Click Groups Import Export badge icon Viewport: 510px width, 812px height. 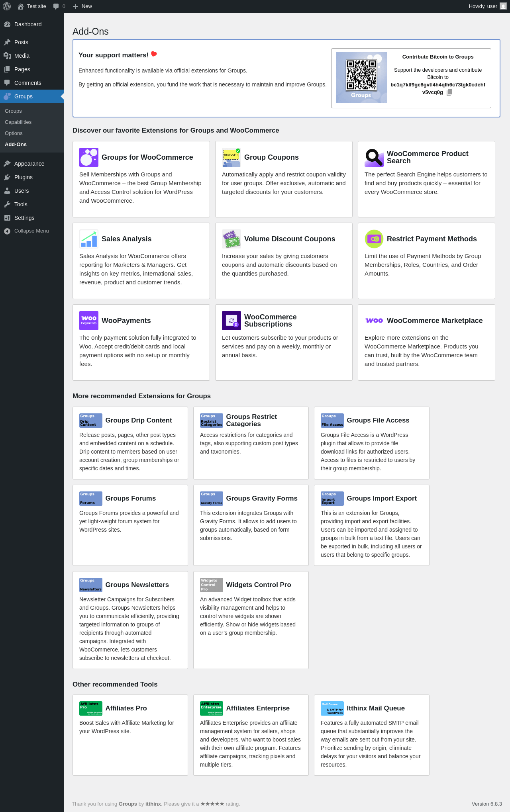click(332, 499)
